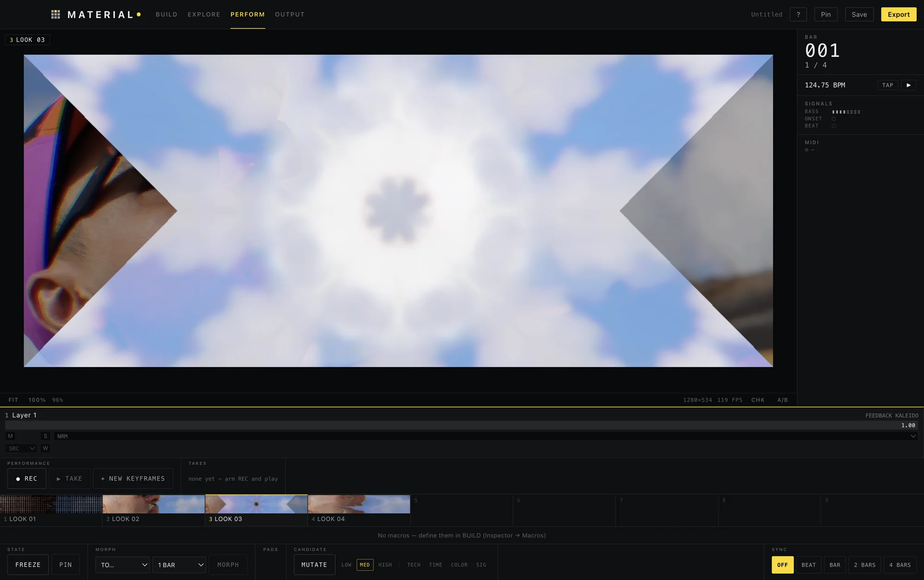Solo Layer 1 with the S button
The height and width of the screenshot is (580, 924).
[45, 436]
